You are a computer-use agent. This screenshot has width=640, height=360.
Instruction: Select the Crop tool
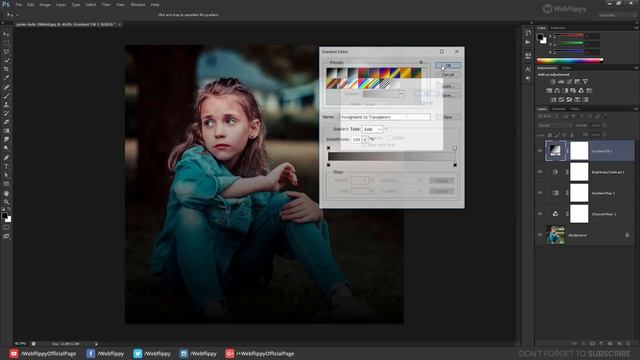point(6,69)
